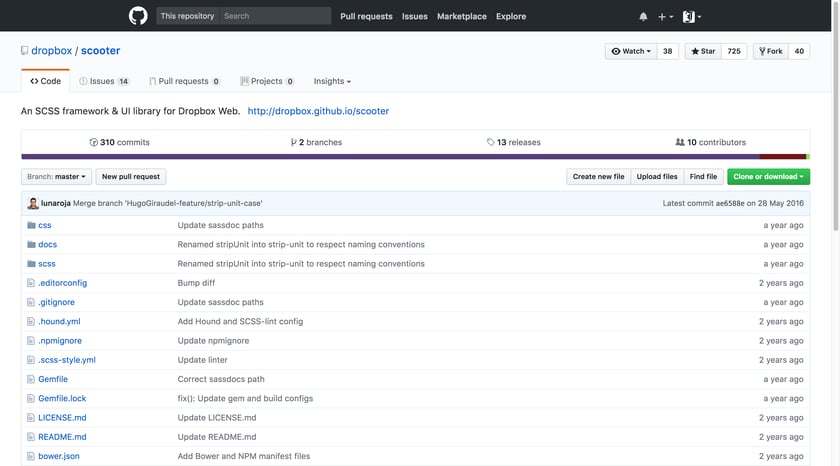Star the scooter repository
Image resolution: width=840 pixels, height=466 pixels.
(703, 51)
